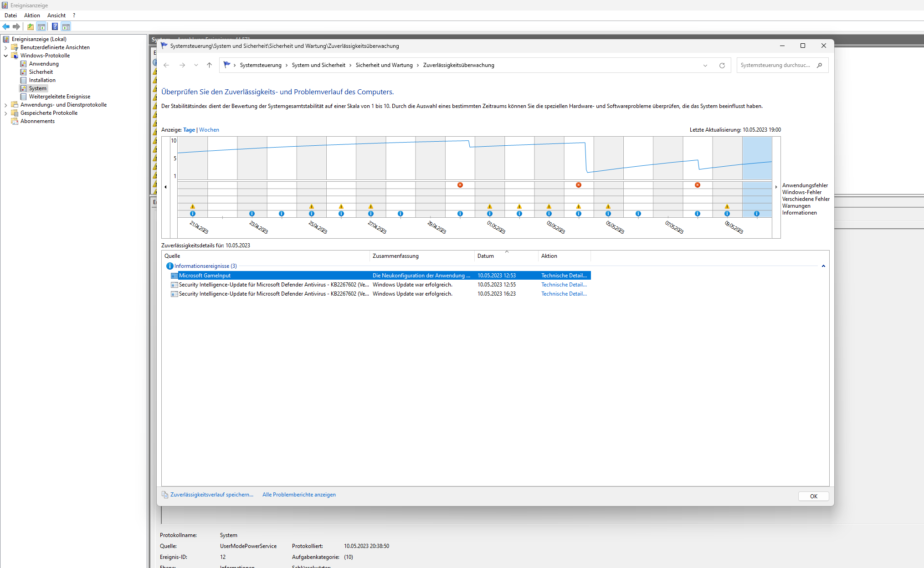Select the Sicherheit log in tree

[x=41, y=72]
